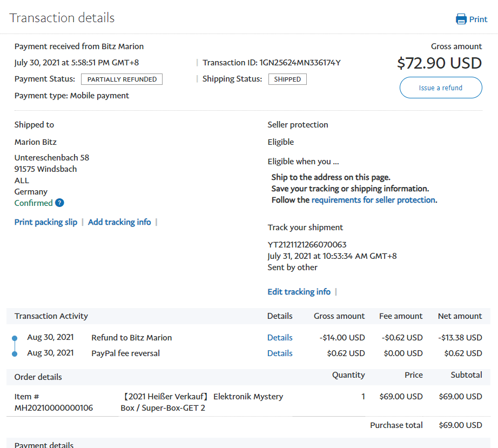This screenshot has height=448, width=498.
Task: Click the Order details section header
Action: (x=38, y=377)
